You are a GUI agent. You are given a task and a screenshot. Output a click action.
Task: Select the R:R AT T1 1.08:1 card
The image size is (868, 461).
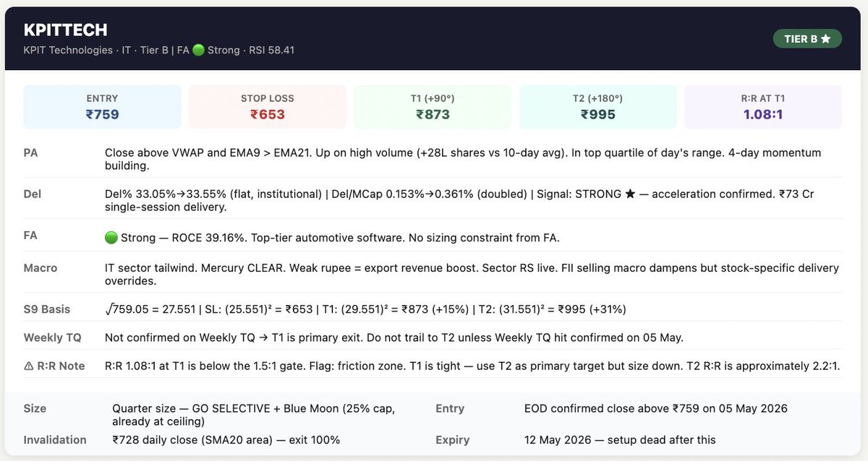click(x=763, y=107)
